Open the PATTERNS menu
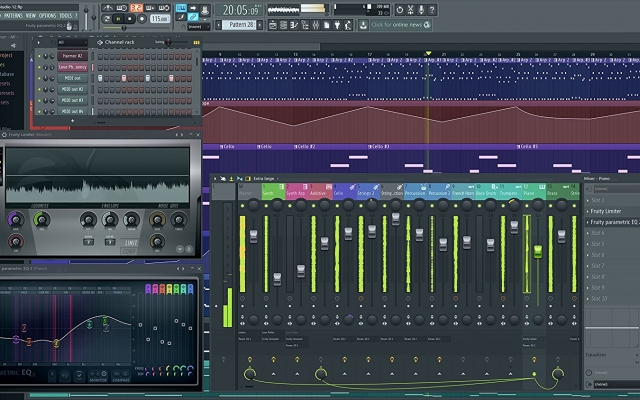 pyautogui.click(x=13, y=16)
